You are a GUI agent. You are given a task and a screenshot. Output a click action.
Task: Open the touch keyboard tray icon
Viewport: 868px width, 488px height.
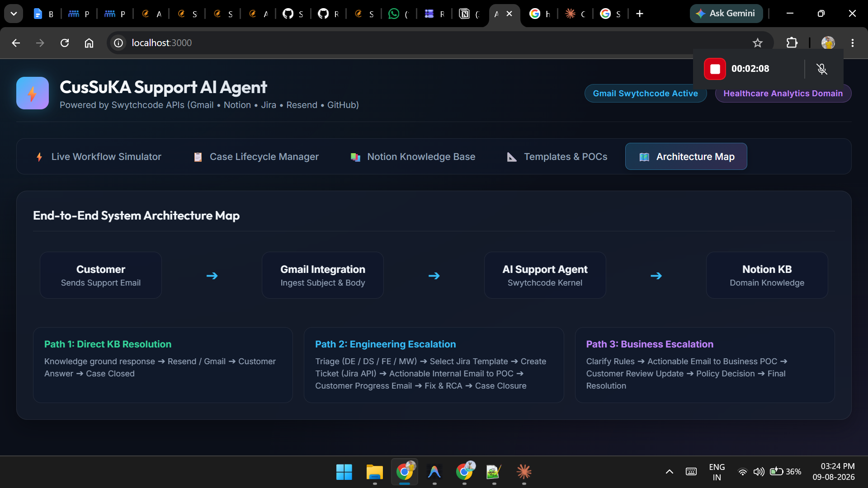(691, 472)
